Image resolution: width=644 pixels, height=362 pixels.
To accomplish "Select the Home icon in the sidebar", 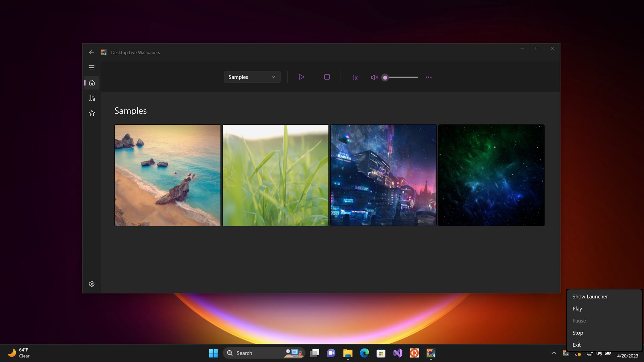I will tap(92, 82).
